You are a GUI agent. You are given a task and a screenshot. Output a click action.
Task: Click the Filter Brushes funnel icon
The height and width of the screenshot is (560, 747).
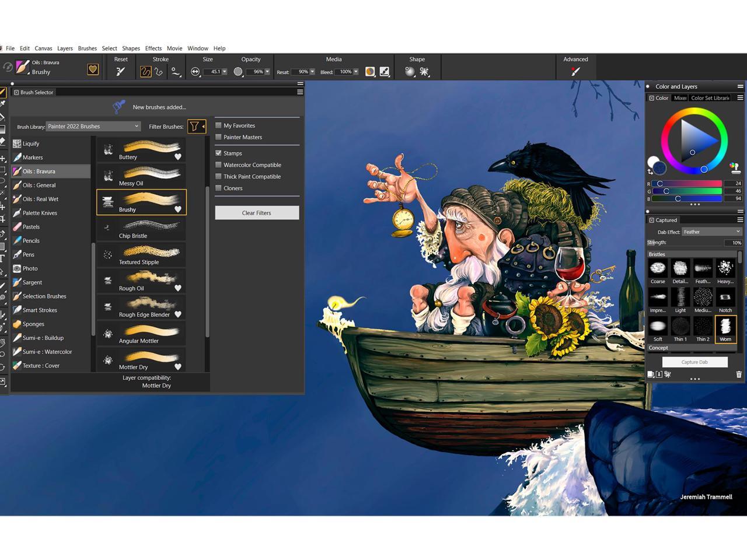coord(194,127)
